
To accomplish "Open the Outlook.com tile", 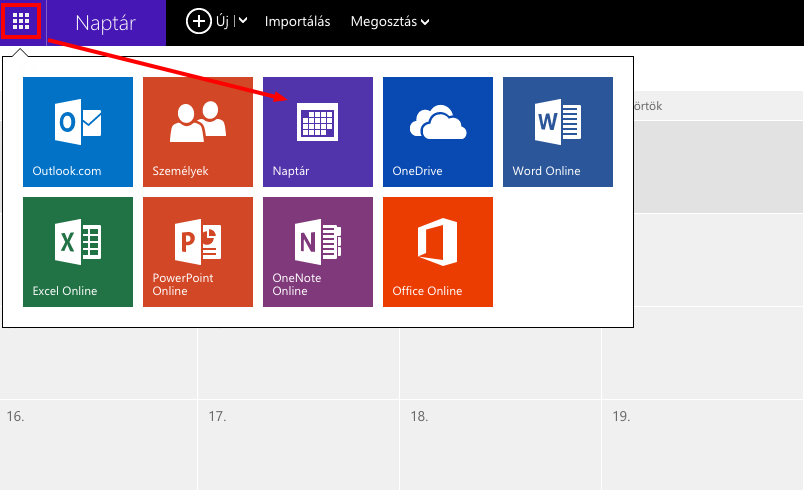I will point(78,132).
